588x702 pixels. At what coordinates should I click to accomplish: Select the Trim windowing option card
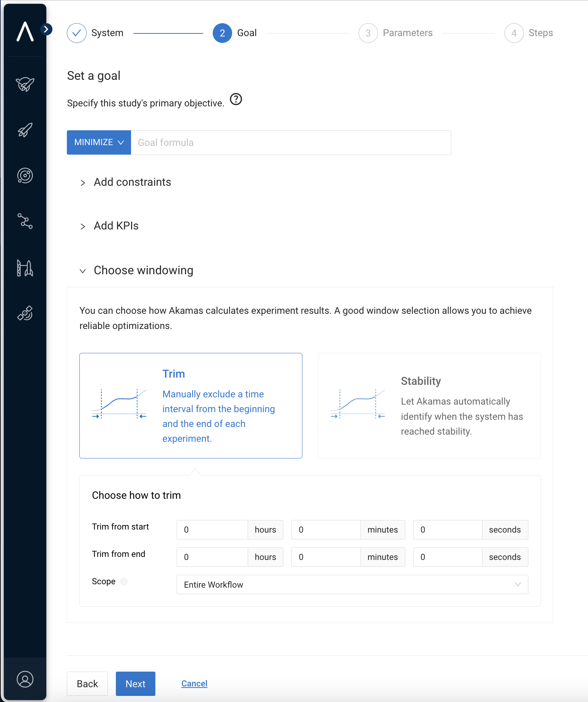pos(191,405)
